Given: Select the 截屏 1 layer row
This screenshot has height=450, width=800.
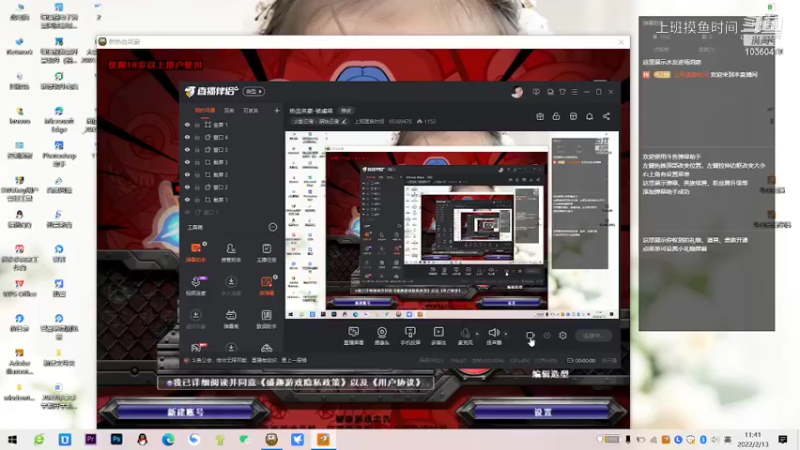Looking at the screenshot, I should (232, 199).
